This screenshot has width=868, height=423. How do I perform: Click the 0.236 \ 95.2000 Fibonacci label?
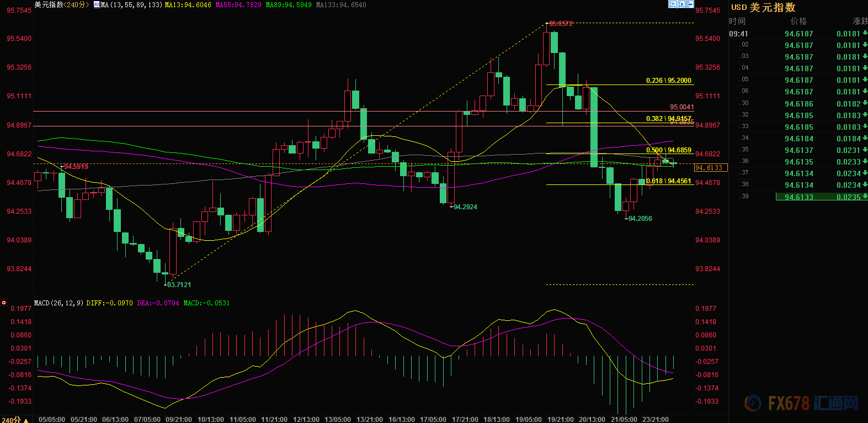coord(669,81)
